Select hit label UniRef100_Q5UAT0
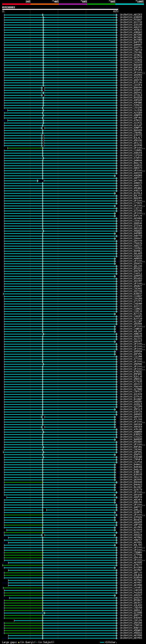The image size is (146, 644). tap(131, 263)
